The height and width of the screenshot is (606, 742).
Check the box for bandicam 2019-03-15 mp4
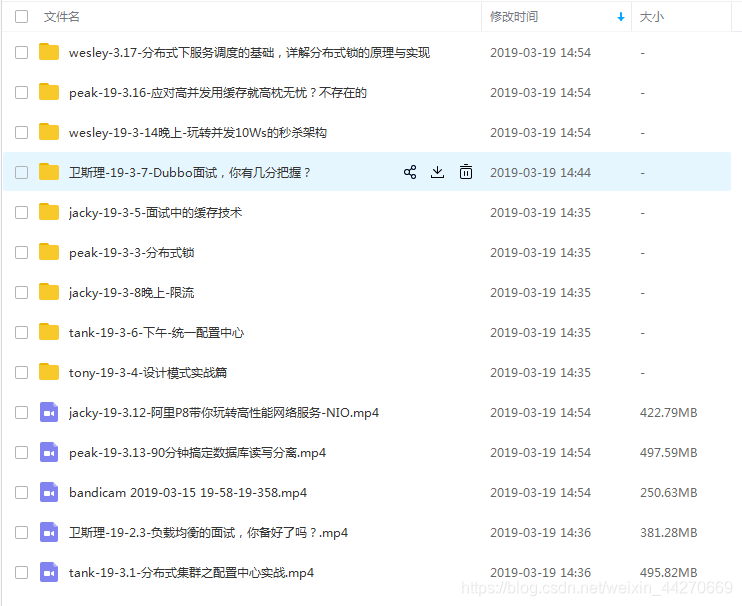pyautogui.click(x=21, y=492)
